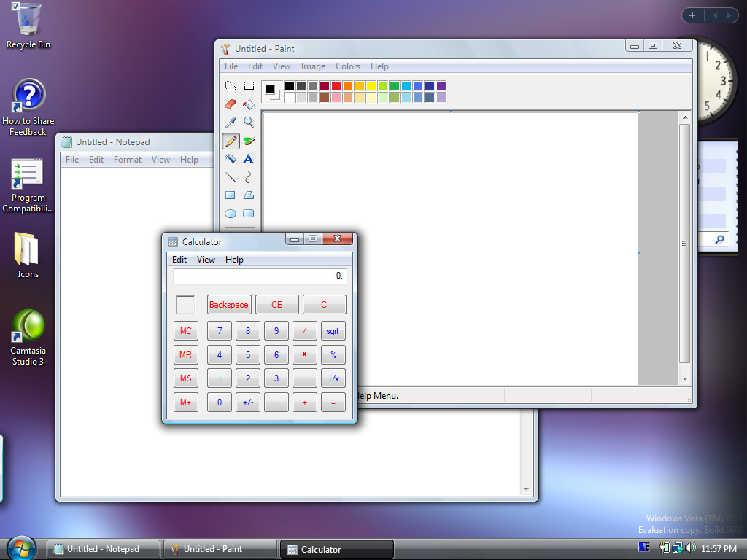Pick the Ellipse shape tool

pos(231,214)
